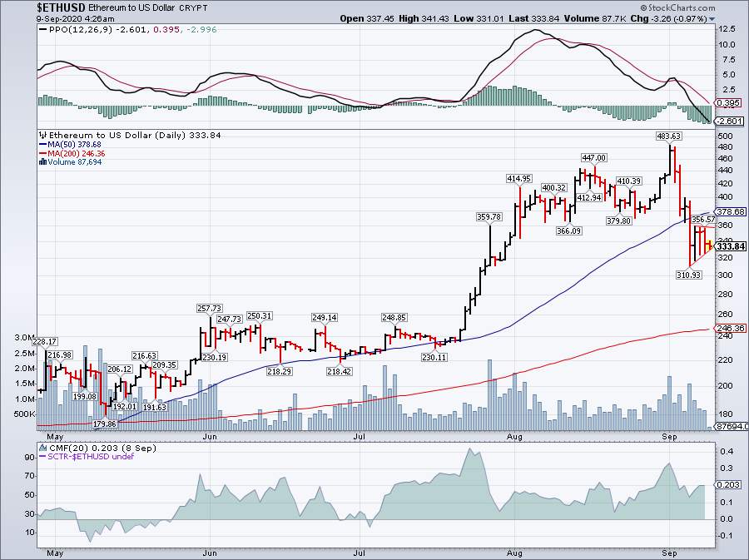Click the CRYPT exchange label
Image resolution: width=749 pixels, height=560 pixels.
coord(193,8)
